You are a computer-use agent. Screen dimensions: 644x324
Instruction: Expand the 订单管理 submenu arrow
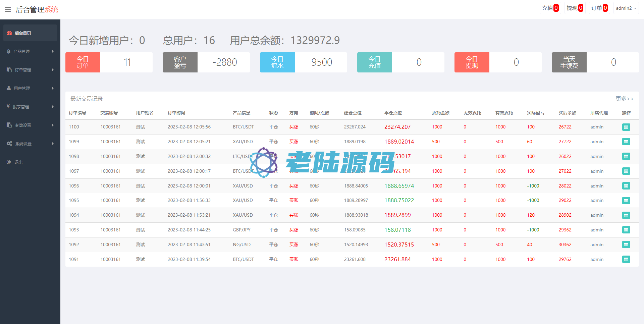(53, 70)
